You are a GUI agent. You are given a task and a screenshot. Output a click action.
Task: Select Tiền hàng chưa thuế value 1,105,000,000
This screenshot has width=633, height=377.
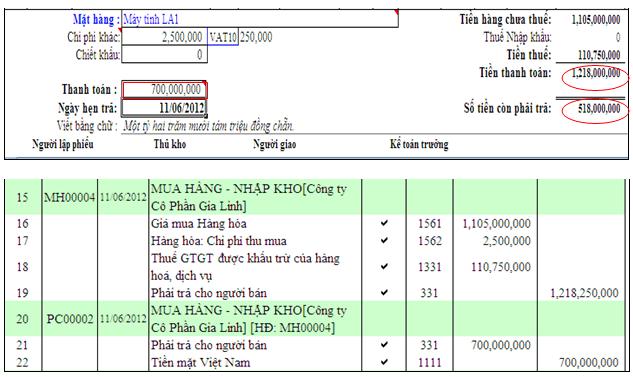point(595,19)
